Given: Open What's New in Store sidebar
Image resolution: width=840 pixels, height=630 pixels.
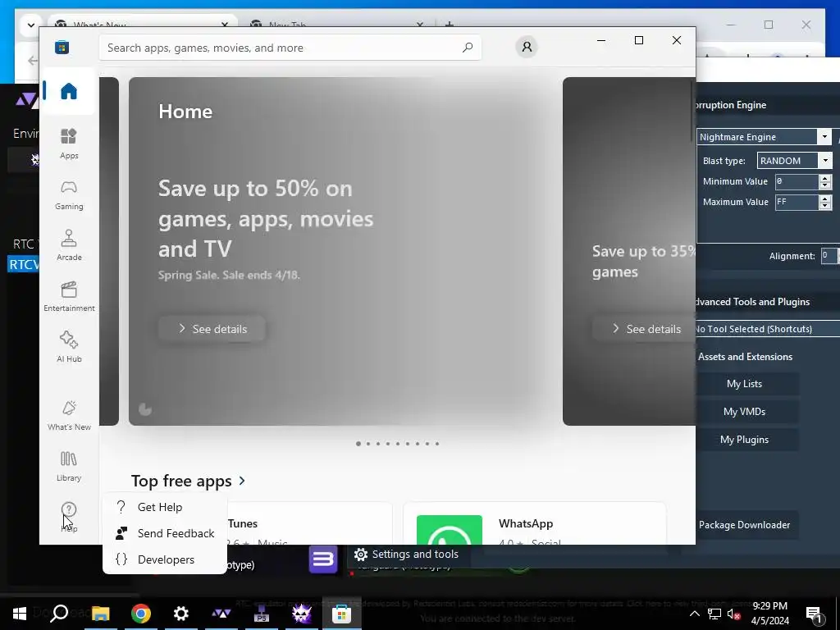Looking at the screenshot, I should point(69,415).
